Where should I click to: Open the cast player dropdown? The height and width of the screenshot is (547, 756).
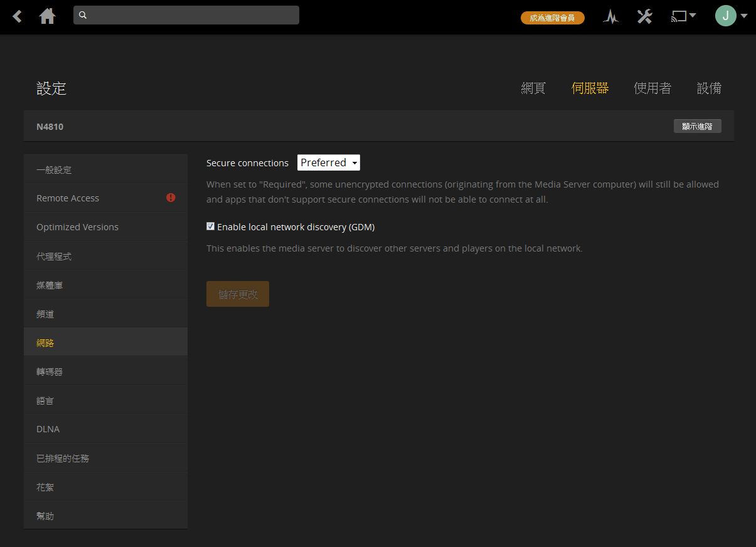[683, 16]
